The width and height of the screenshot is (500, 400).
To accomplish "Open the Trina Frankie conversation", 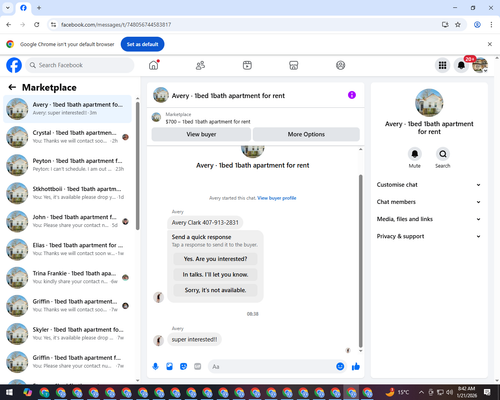I will [67, 277].
